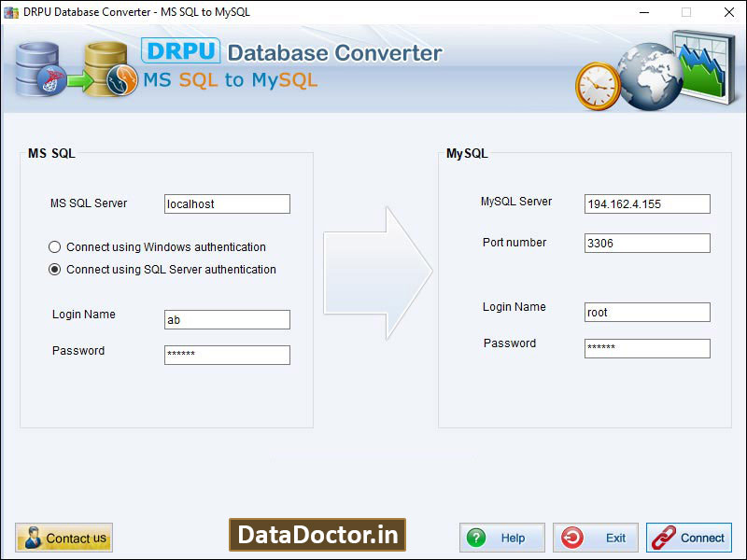
Task: Click the Contact us envelope icon
Action: (32, 537)
